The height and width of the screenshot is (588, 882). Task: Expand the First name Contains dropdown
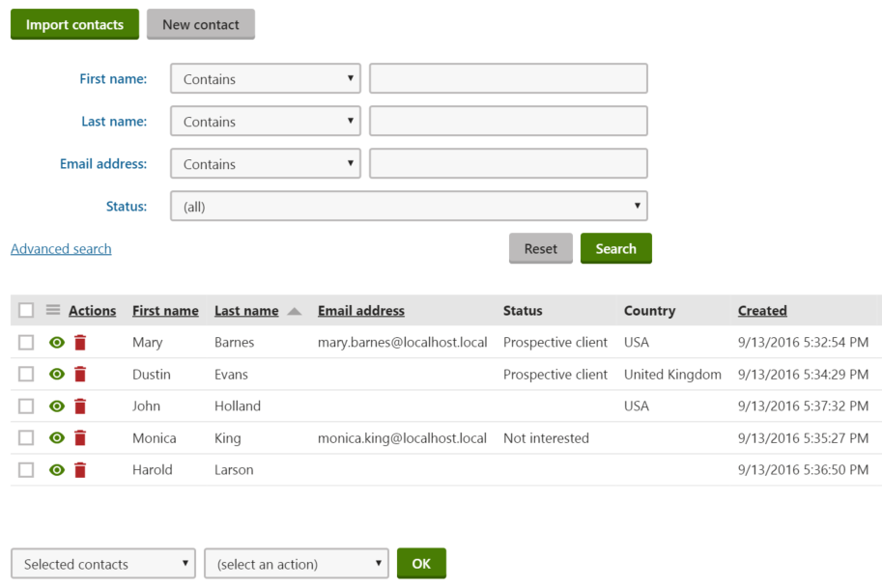tap(265, 78)
